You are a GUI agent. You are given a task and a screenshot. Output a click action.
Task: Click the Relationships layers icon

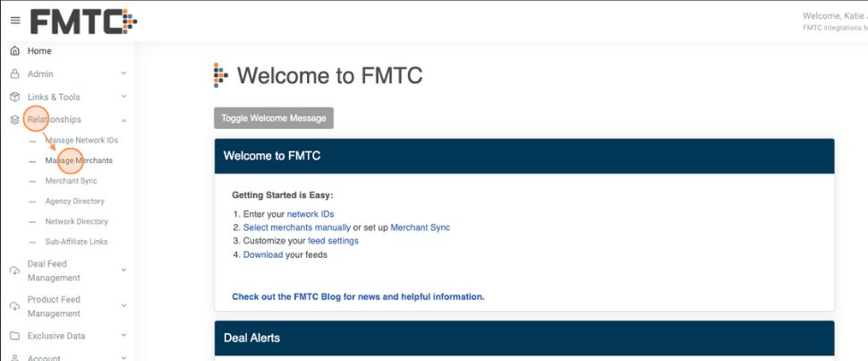coord(14,120)
